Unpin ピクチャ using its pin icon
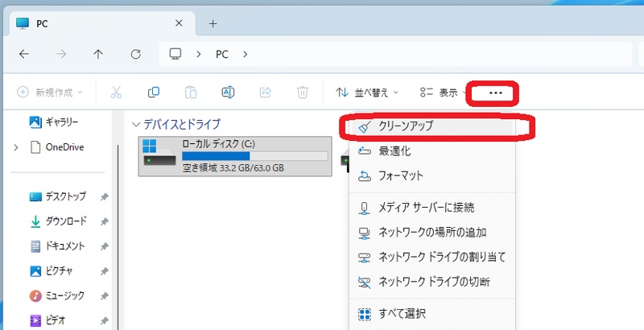Viewport: 644px width, 330px height. point(105,271)
